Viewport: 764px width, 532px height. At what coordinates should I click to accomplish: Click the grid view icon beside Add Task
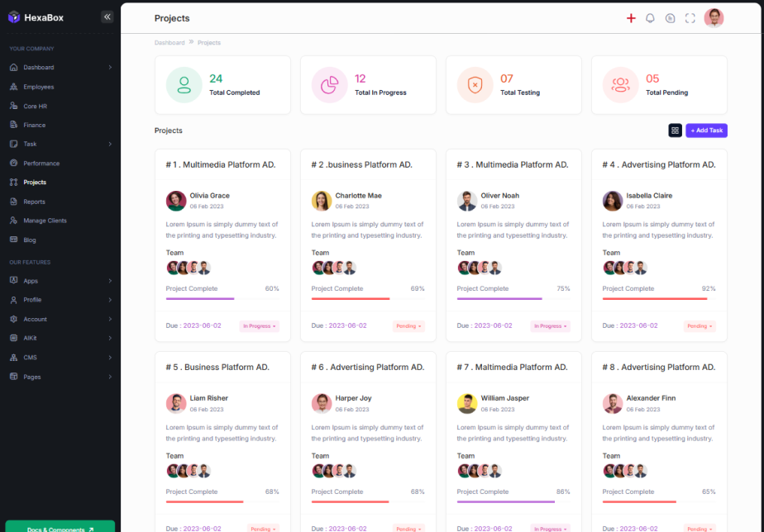pos(675,131)
